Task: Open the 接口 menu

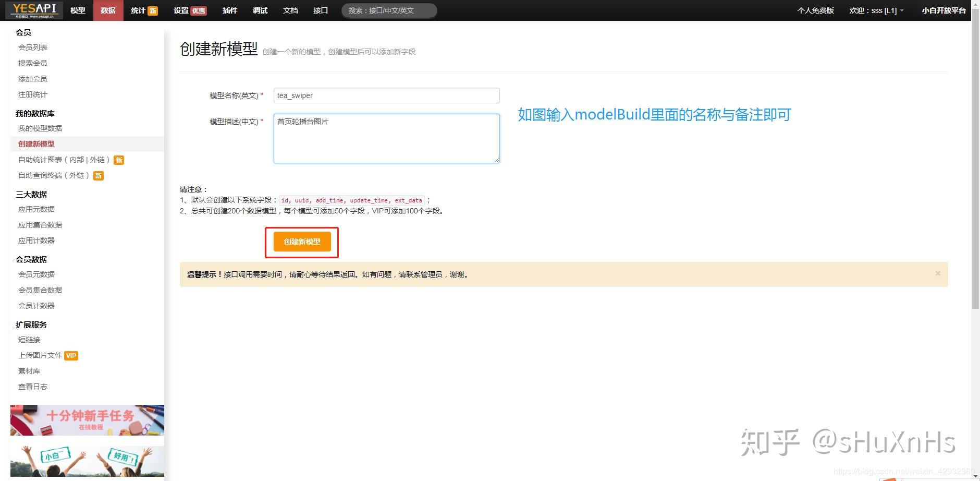Action: tap(321, 10)
